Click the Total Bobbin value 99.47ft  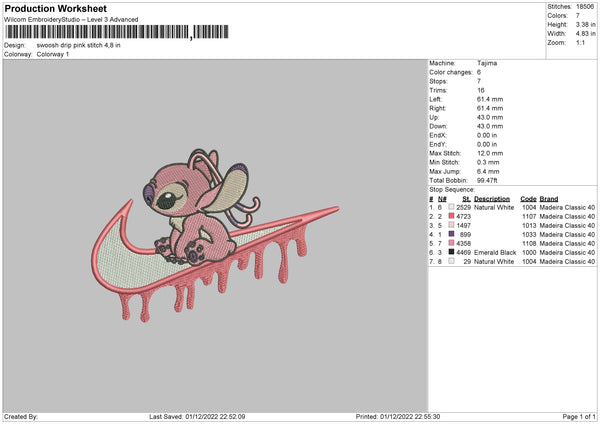click(x=493, y=178)
